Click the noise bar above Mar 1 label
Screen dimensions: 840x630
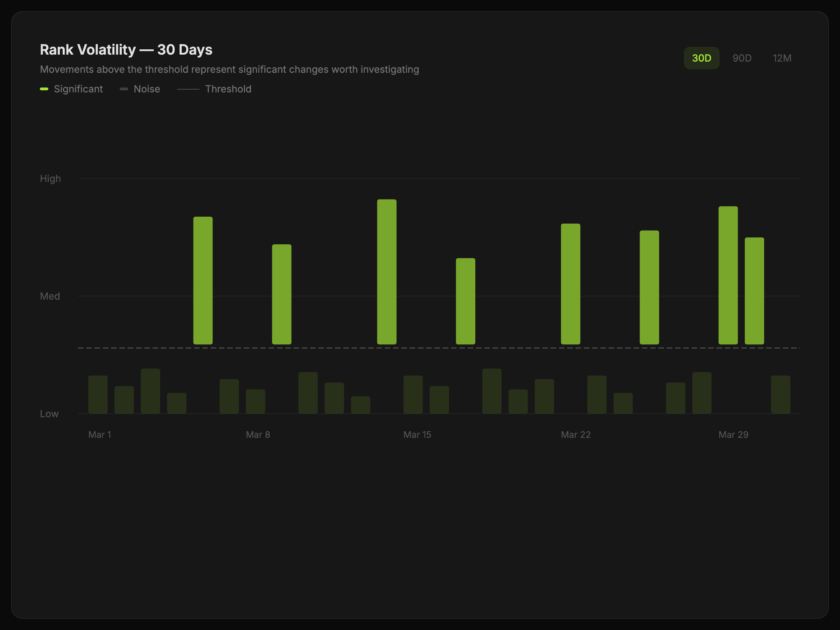point(98,394)
